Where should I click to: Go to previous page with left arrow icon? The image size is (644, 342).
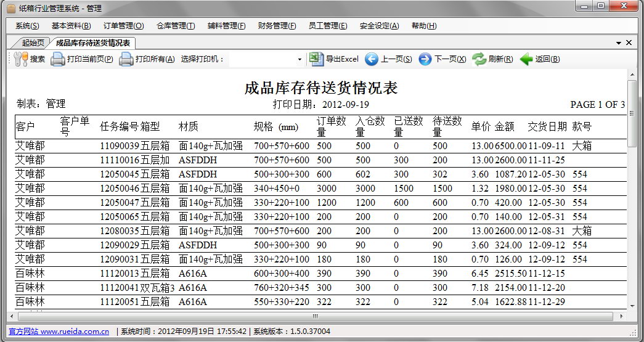tap(371, 59)
